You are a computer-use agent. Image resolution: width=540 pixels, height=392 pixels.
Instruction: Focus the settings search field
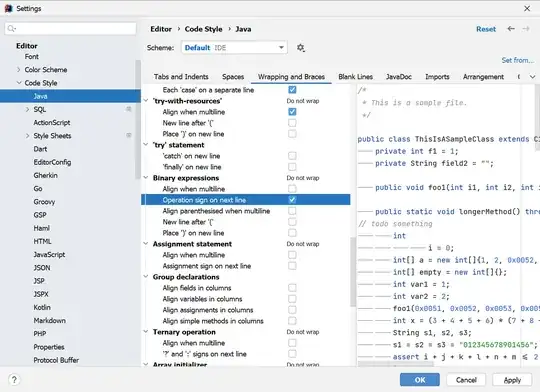tap(71, 28)
